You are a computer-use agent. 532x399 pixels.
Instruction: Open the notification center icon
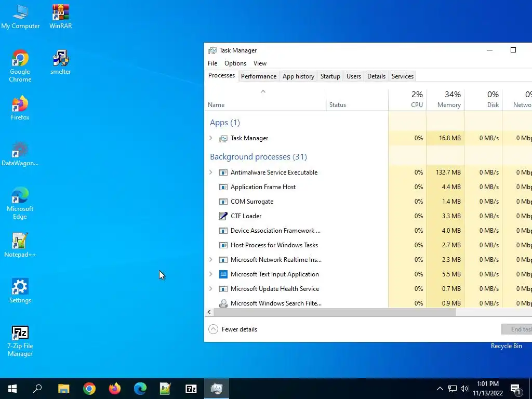tap(515, 389)
